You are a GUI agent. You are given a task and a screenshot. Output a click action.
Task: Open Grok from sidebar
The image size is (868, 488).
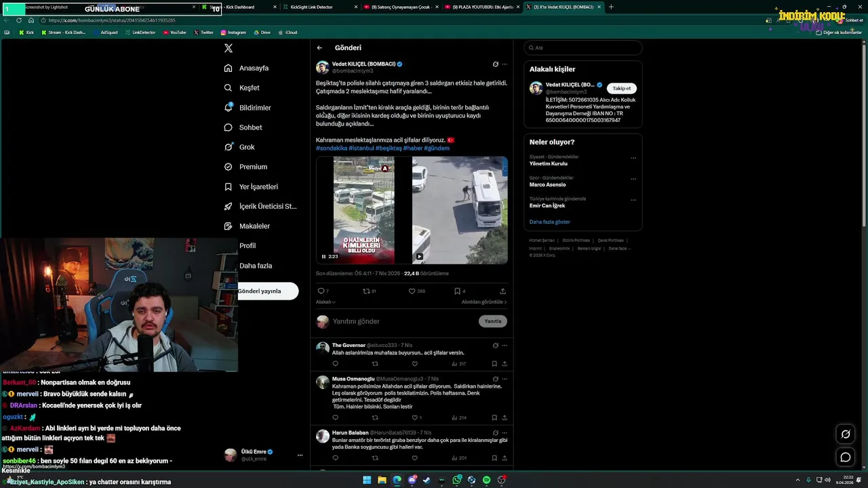pos(239,147)
